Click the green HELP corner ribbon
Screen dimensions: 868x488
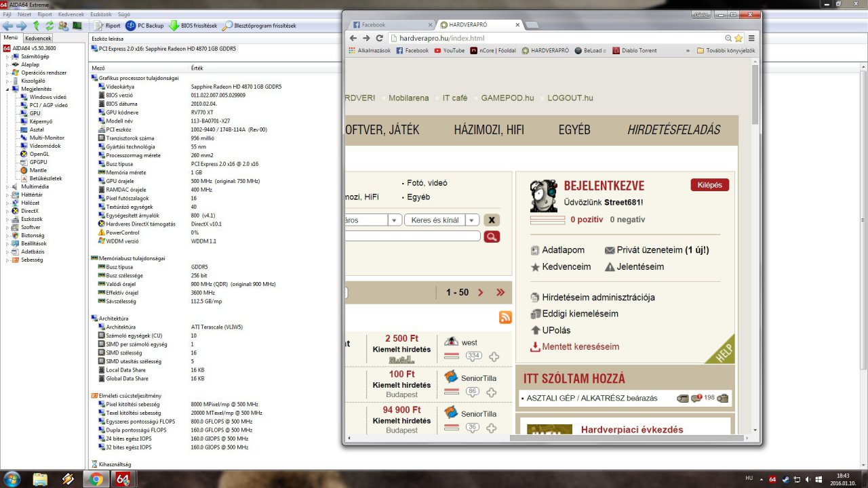tap(722, 350)
